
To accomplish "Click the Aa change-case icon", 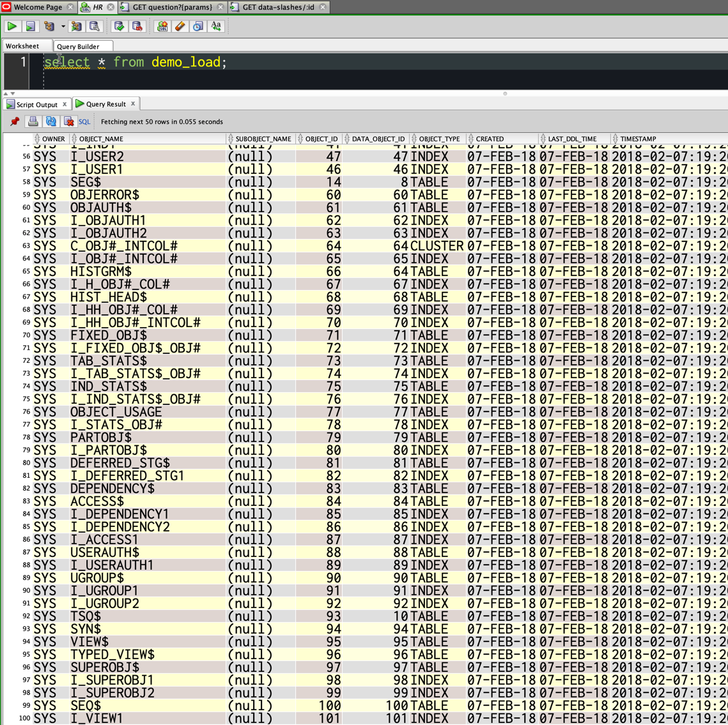I will [x=217, y=26].
